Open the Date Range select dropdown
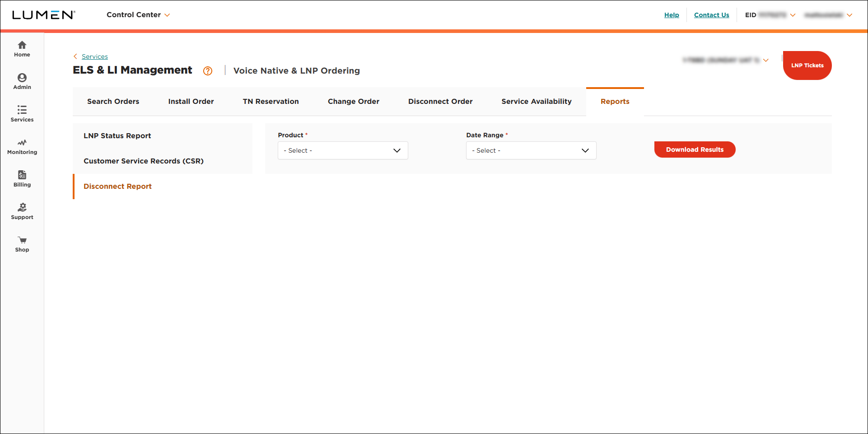 coord(531,150)
